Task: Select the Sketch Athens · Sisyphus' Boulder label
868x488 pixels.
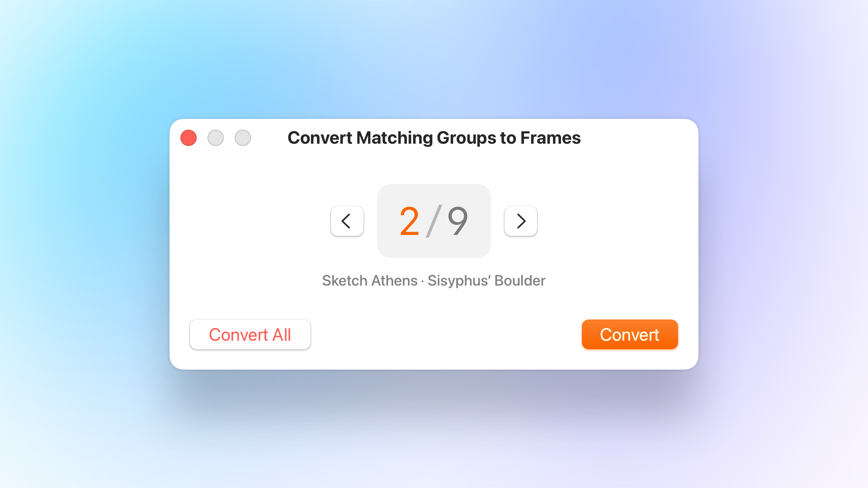Action: (434, 281)
